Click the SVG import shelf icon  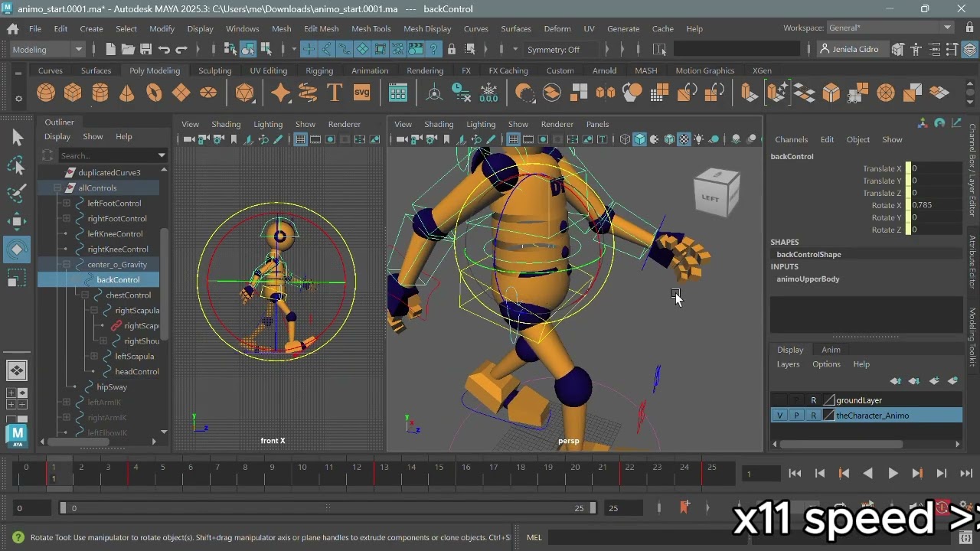(361, 93)
